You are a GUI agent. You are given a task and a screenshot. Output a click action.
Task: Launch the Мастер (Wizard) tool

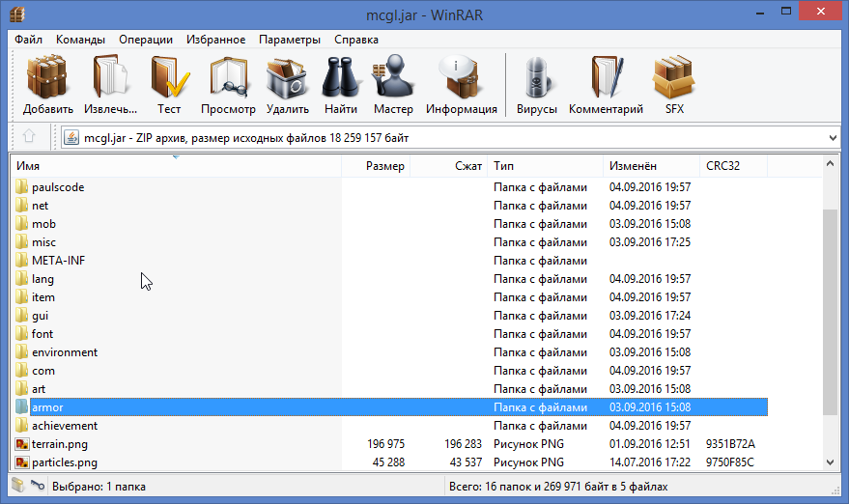click(393, 84)
